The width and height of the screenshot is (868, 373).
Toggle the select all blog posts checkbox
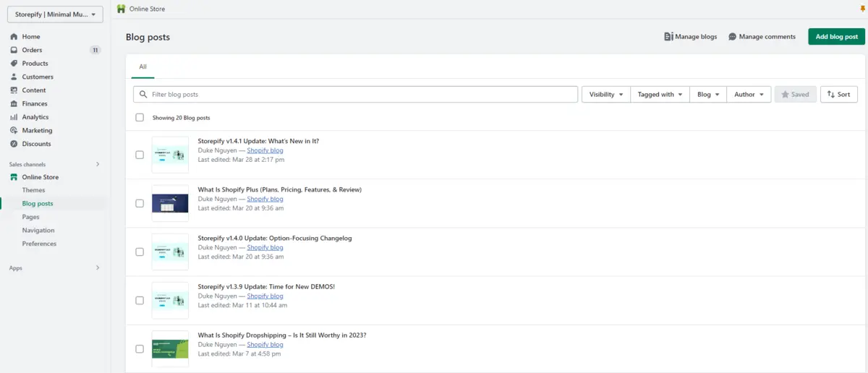(x=140, y=117)
